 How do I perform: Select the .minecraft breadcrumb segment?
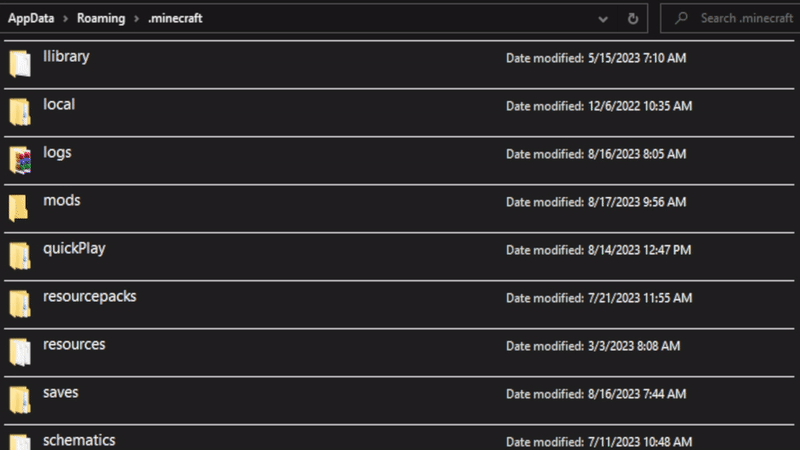click(175, 18)
